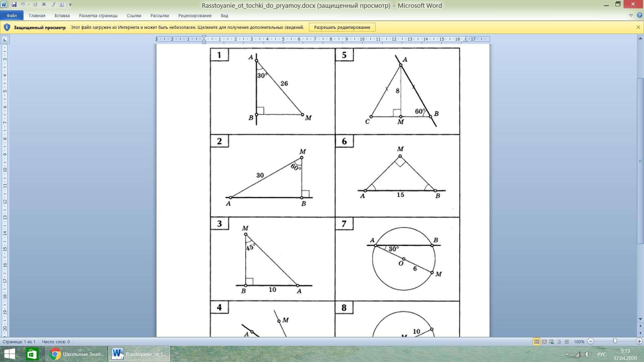The image size is (644, 362).
Task: Switch to Outline view icon
Action: click(559, 342)
